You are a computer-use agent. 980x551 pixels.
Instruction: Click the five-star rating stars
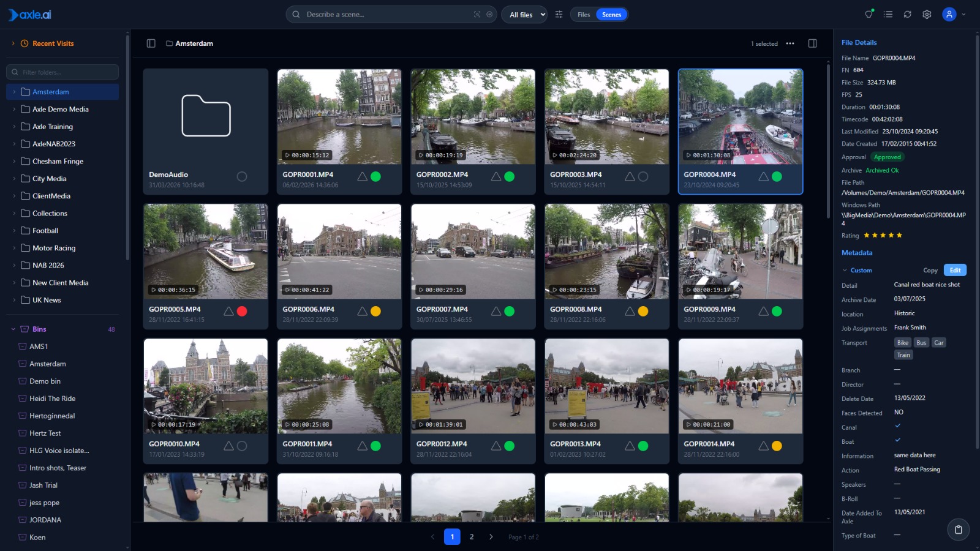pos(883,235)
